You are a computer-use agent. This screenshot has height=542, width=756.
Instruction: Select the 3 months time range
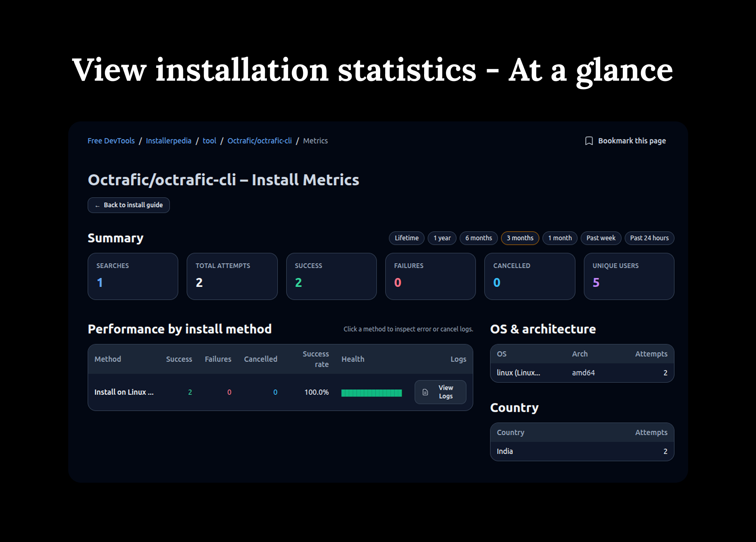[520, 238]
